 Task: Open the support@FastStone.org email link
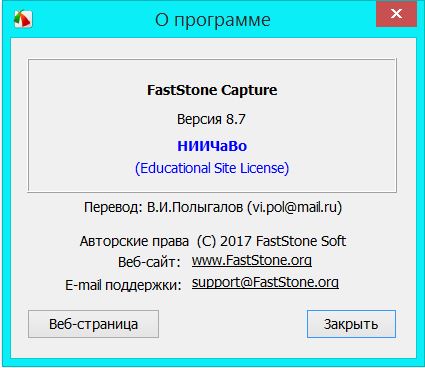[265, 283]
